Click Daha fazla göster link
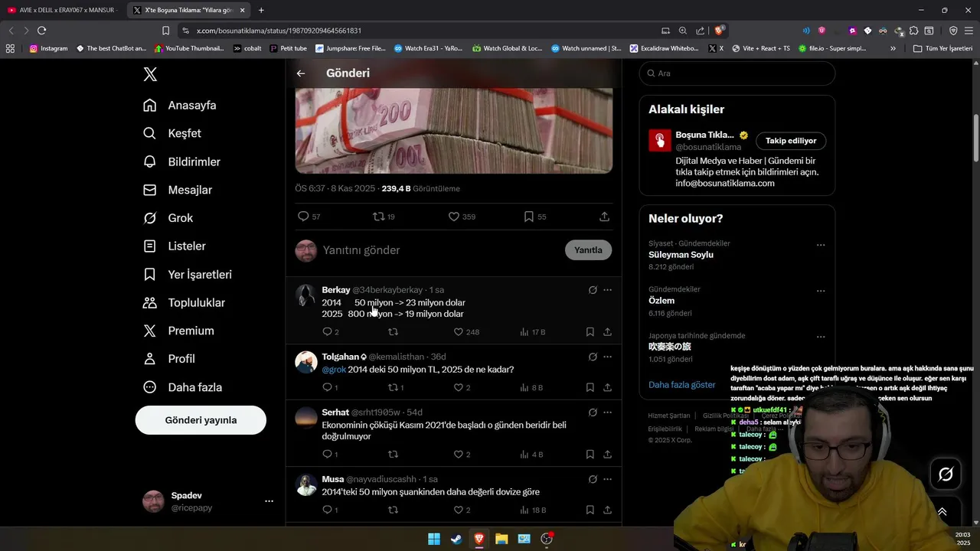980x551 pixels. point(681,385)
